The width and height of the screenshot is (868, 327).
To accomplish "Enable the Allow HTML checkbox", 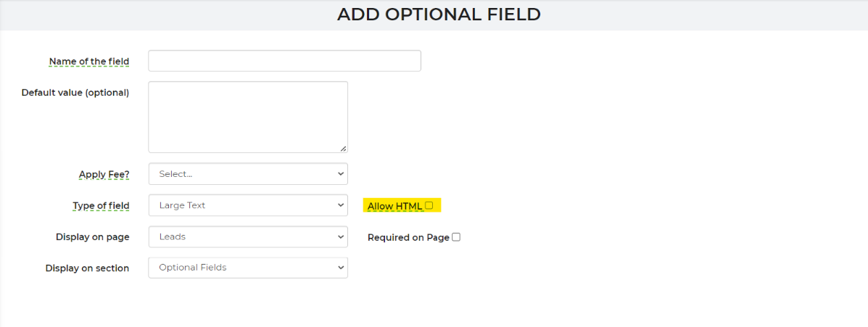I will click(429, 205).
